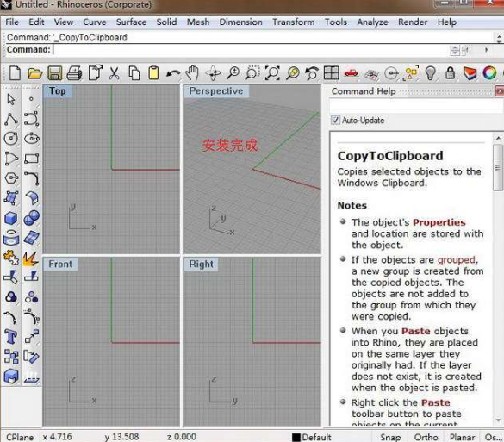Click the Copy icon in the toolbar
This screenshot has width=504, height=442.
tap(134, 73)
